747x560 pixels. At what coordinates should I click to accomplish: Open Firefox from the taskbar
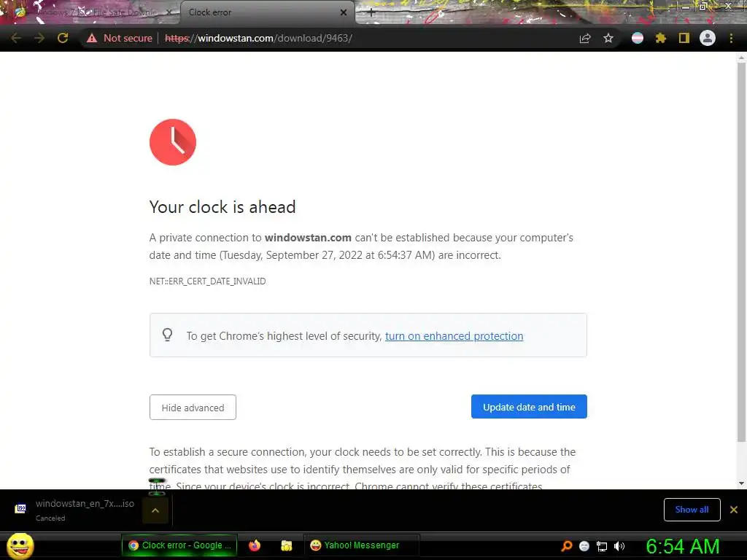tap(255, 545)
